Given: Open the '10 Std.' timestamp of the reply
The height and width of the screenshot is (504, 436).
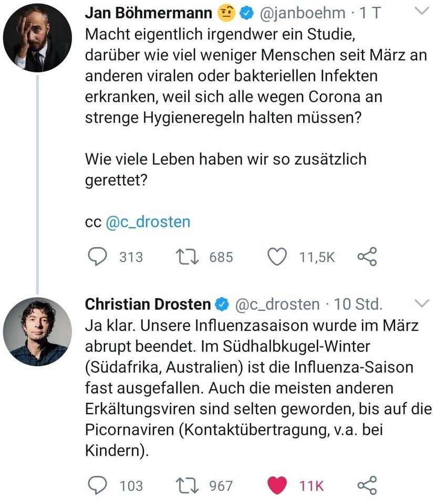Looking at the screenshot, I should coord(358,304).
